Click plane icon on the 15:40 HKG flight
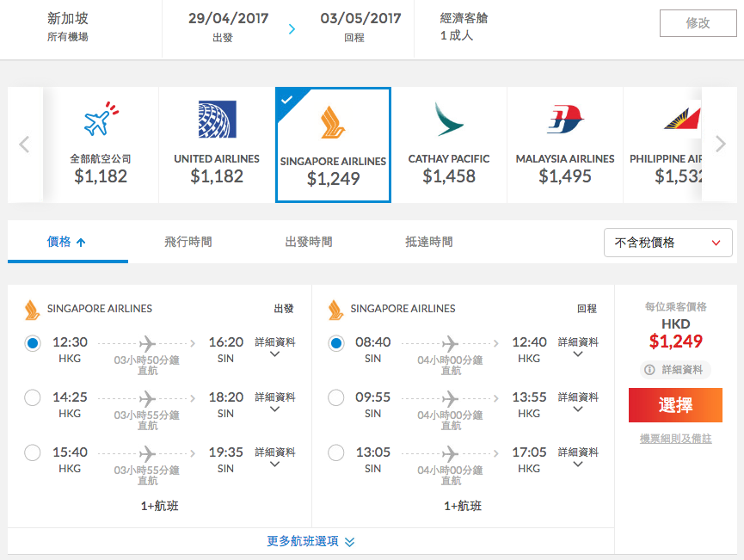Viewport: 744px width, 560px height. click(x=147, y=453)
